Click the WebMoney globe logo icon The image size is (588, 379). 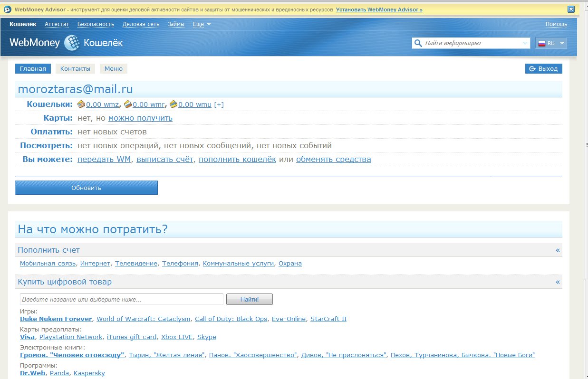(x=72, y=43)
